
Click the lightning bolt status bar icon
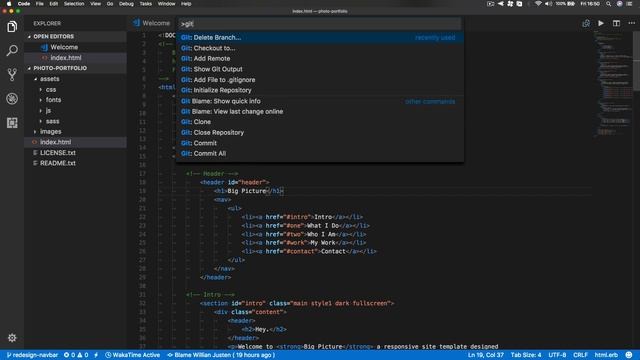(96, 355)
